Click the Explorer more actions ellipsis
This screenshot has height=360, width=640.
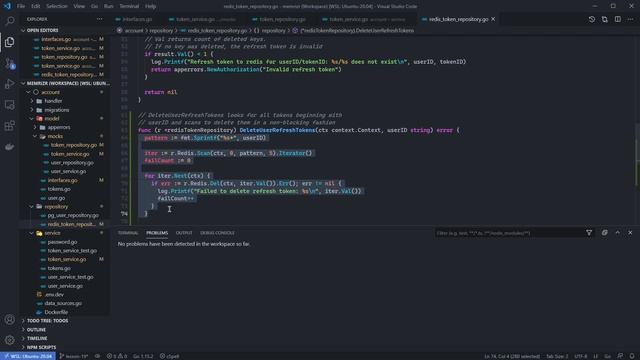coord(100,19)
